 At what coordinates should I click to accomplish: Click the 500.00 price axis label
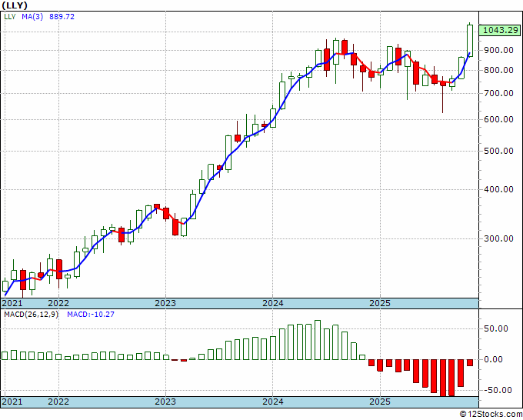[499, 151]
